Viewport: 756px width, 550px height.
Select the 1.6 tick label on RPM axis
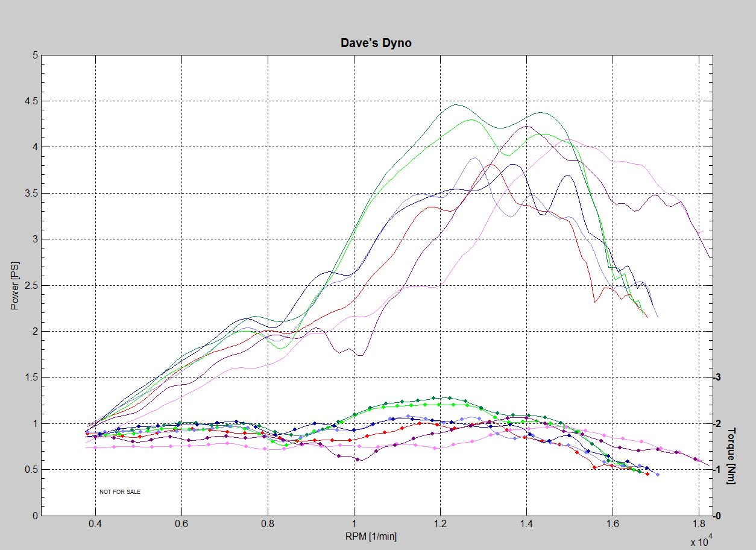coord(613,525)
